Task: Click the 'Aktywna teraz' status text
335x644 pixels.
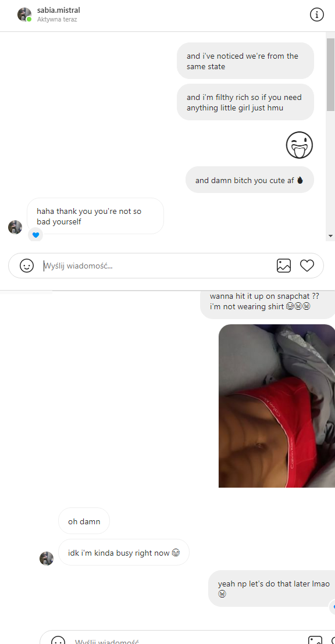Action: 57,19
